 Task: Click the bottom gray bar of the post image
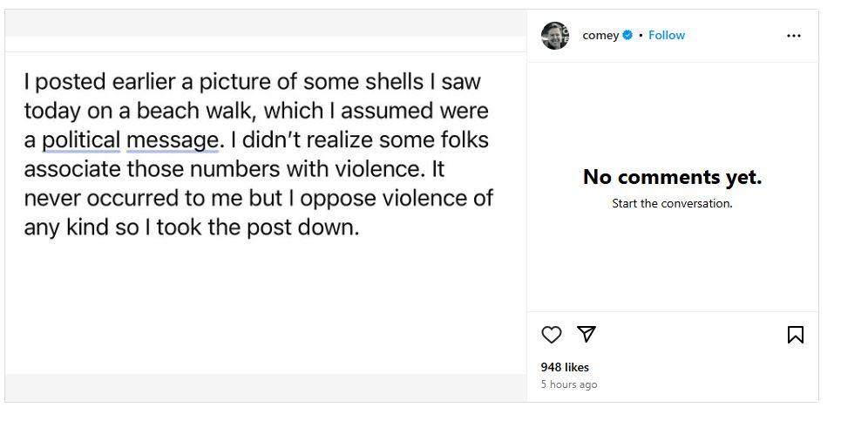(x=266, y=387)
